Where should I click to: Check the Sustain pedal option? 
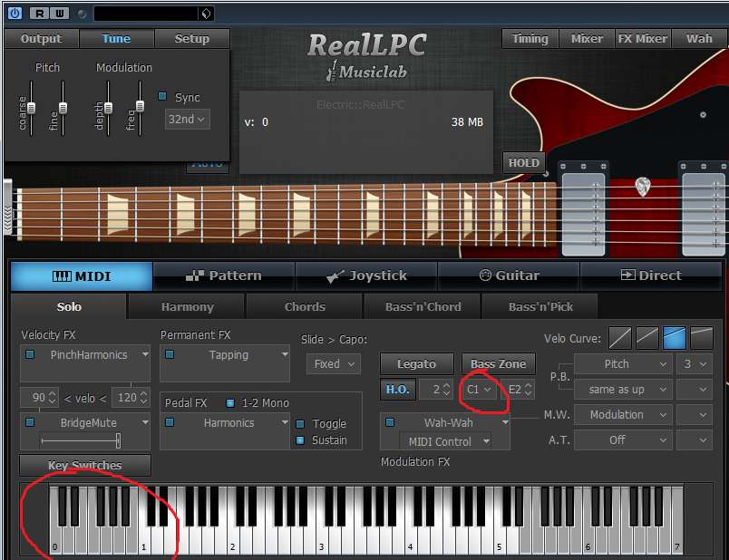tap(300, 440)
